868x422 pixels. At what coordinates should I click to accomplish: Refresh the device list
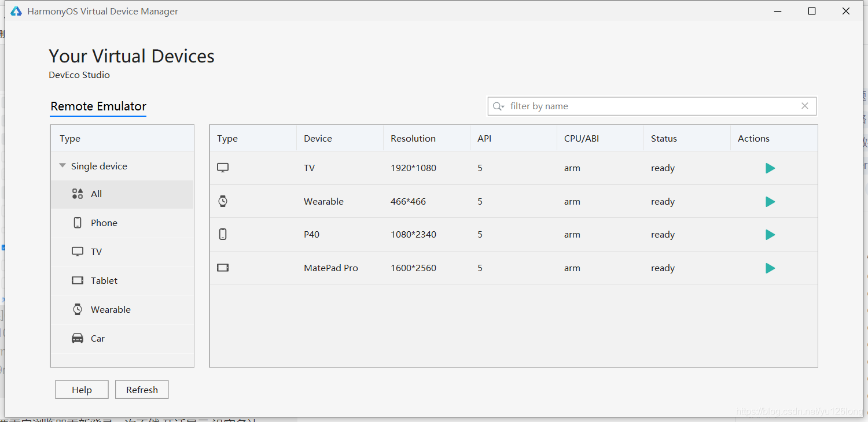[x=142, y=390]
